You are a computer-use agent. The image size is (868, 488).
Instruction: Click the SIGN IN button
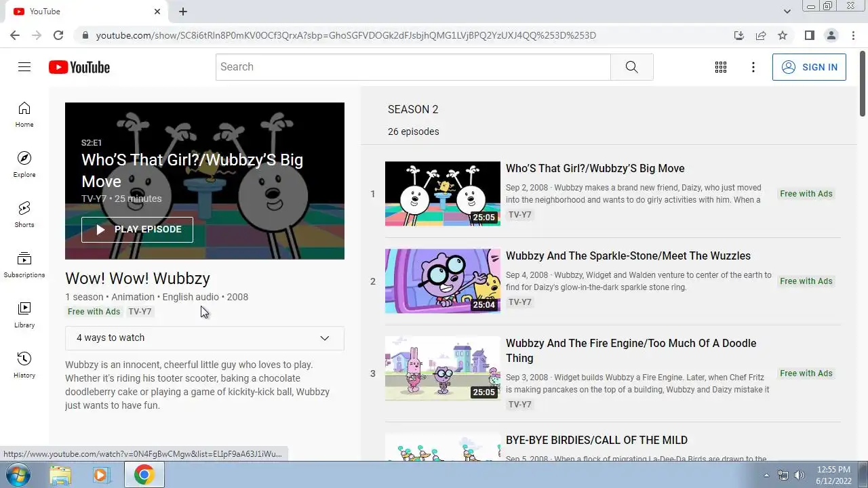pos(809,67)
